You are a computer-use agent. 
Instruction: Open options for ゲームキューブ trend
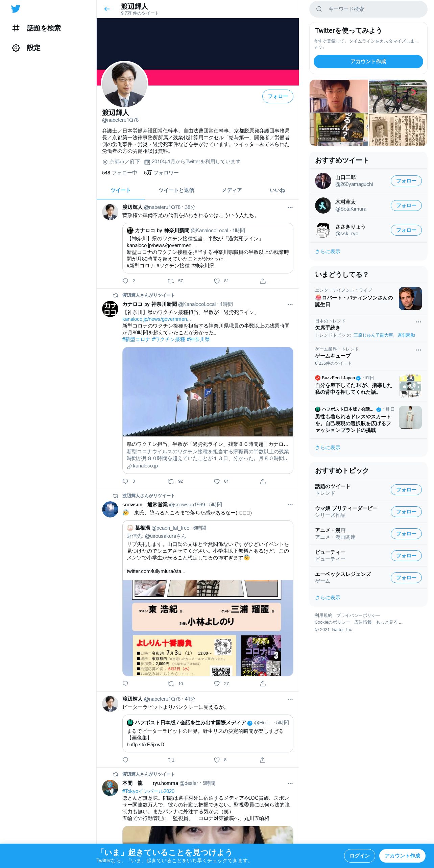(x=418, y=350)
